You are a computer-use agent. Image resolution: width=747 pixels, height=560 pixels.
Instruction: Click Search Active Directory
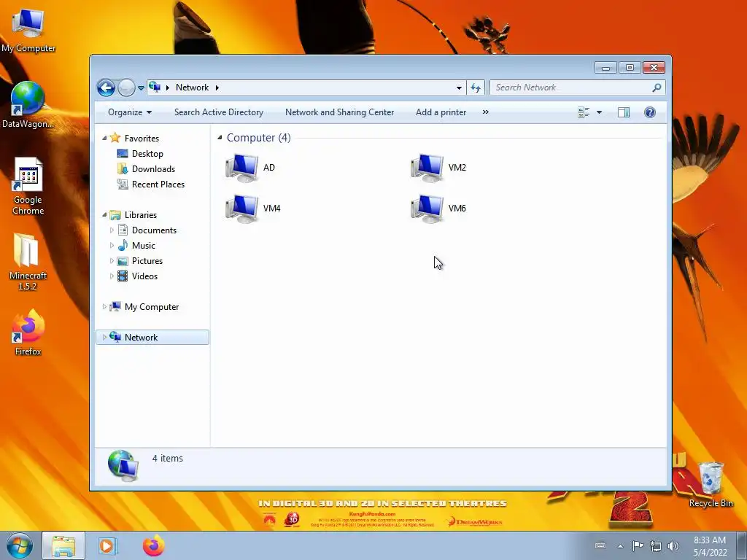pyautogui.click(x=219, y=112)
